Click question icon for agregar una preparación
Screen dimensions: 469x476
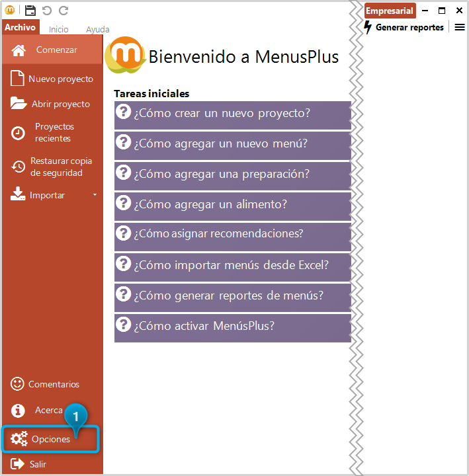pos(123,173)
